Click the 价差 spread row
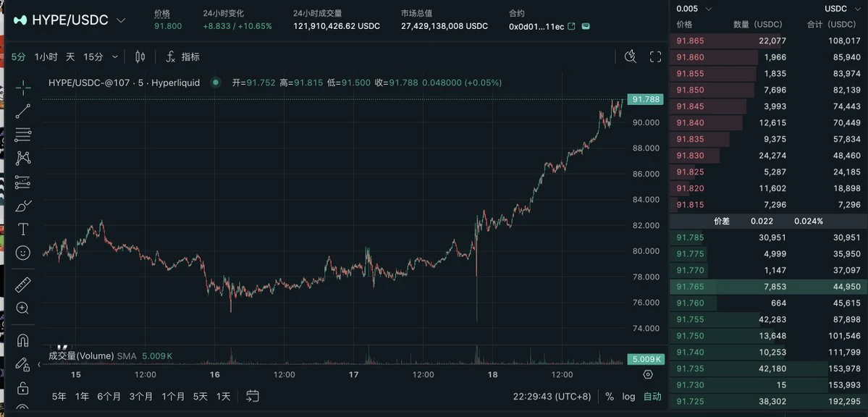The image size is (868, 417). click(768, 221)
